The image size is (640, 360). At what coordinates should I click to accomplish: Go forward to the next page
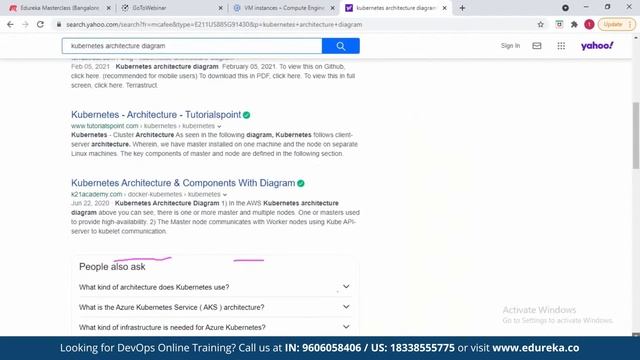[x=25, y=24]
